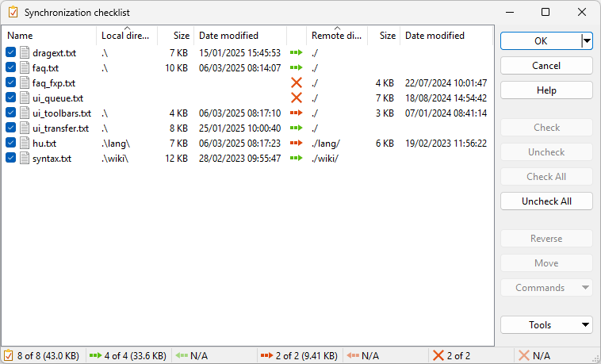
Task: Open the OK button dropdown arrow
Action: click(x=587, y=41)
